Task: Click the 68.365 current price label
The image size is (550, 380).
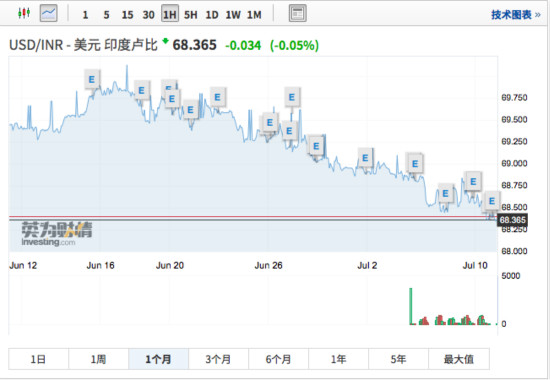Action: pos(512,220)
